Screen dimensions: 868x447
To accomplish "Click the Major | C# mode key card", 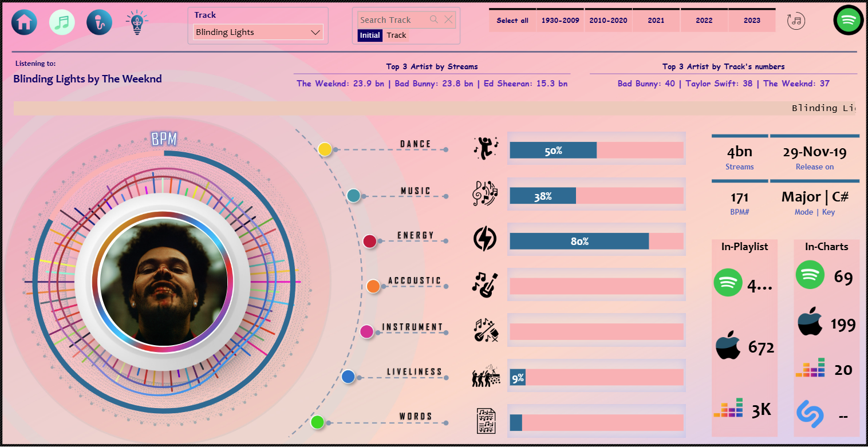I will point(815,201).
